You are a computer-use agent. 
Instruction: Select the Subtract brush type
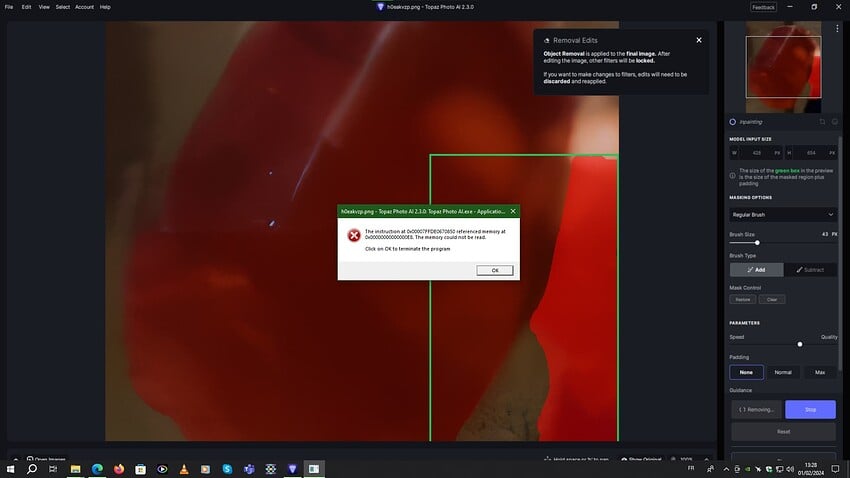tap(810, 270)
